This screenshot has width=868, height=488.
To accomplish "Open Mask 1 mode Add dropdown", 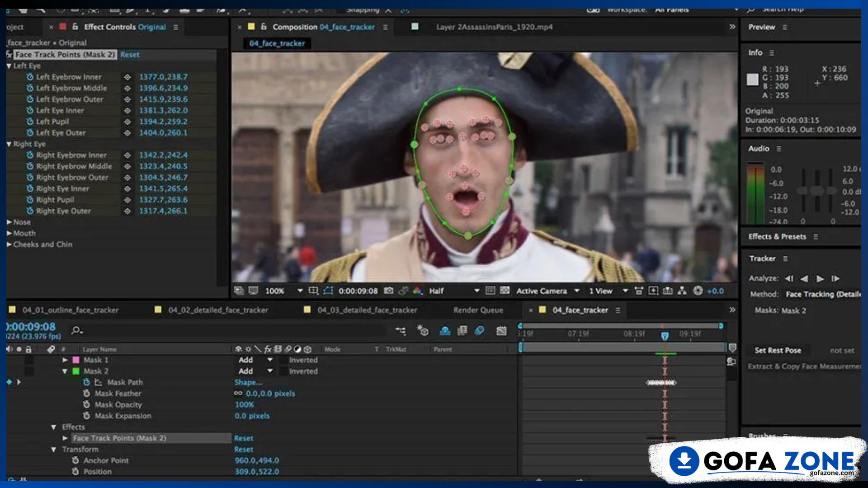I will coord(256,360).
